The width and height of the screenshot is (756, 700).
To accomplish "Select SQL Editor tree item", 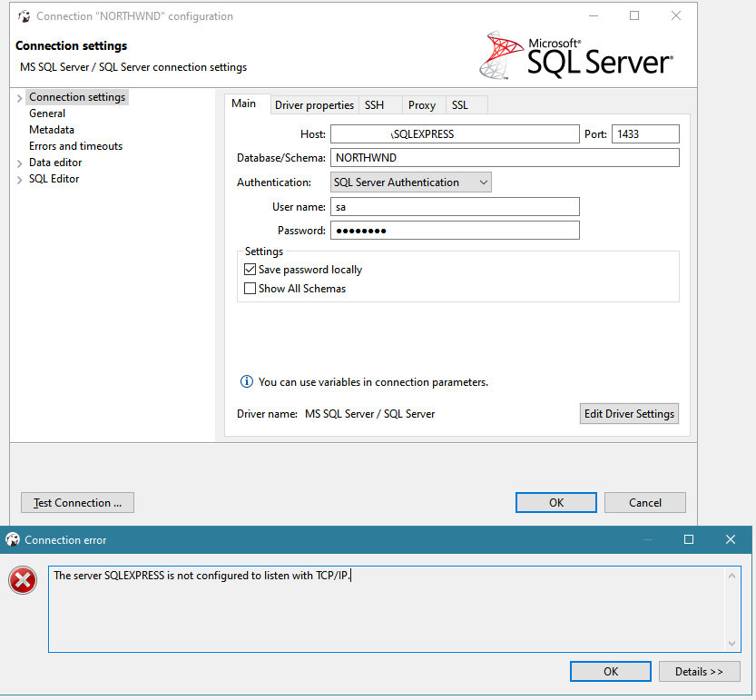I will [54, 179].
